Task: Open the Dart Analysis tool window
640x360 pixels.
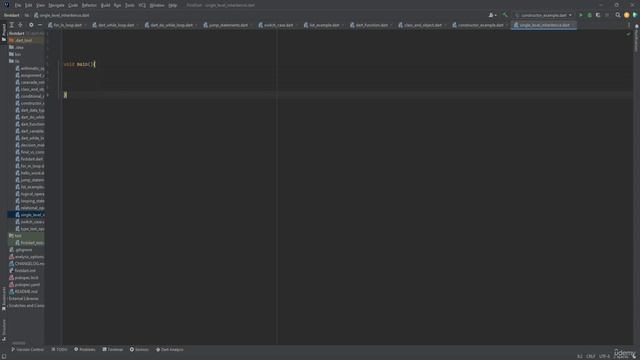Action: coord(170,349)
